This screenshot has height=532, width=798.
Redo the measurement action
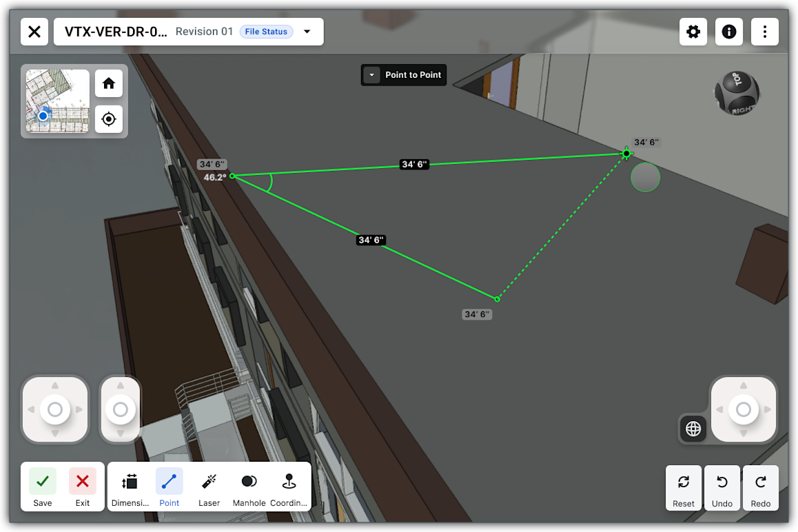(761, 488)
